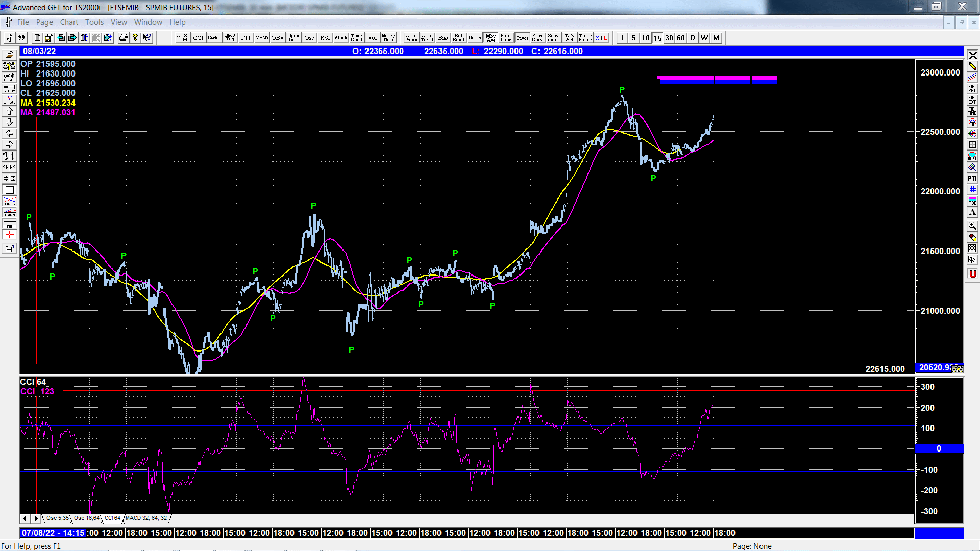Screen dimensions: 980x551
Task: Click the previous page left arrow icon
Action: coord(61,38)
